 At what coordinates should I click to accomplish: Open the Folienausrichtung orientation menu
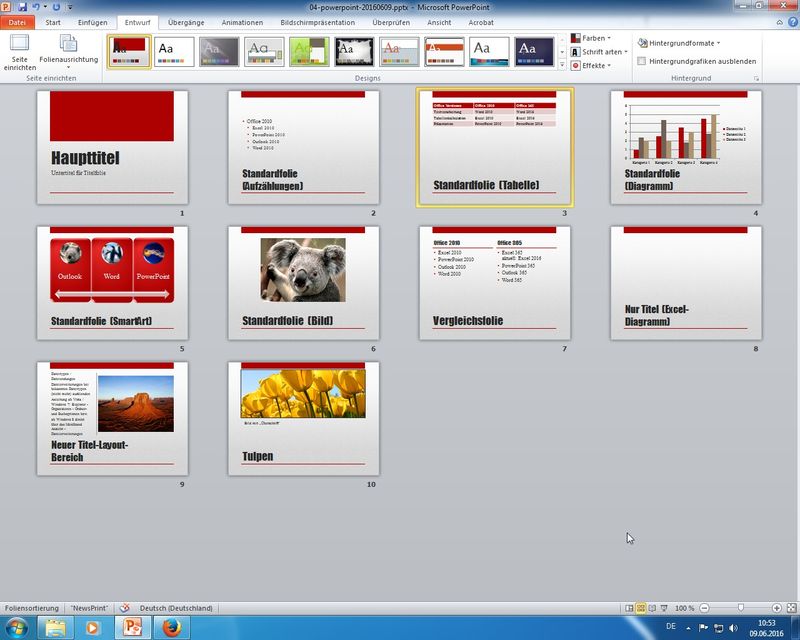[x=68, y=52]
